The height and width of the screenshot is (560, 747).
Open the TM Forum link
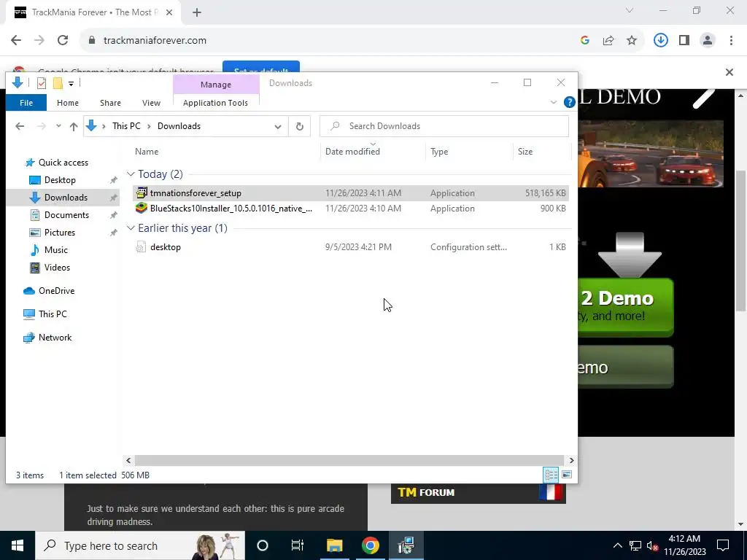click(479, 493)
